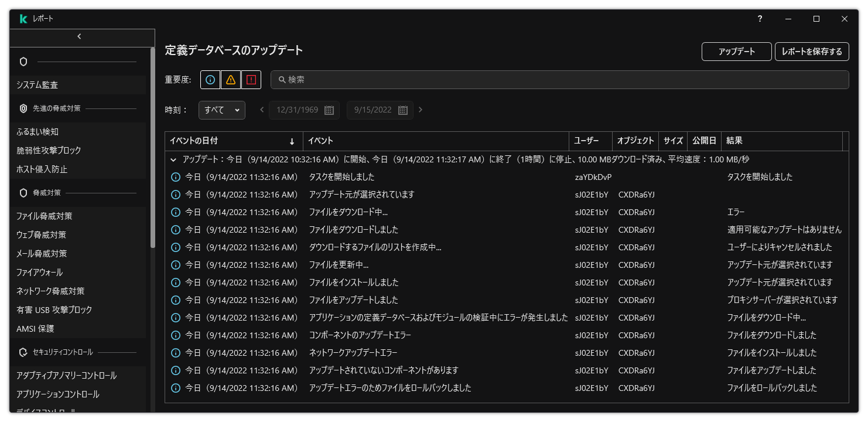
Task: Click the search magnifier icon
Action: [x=282, y=79]
